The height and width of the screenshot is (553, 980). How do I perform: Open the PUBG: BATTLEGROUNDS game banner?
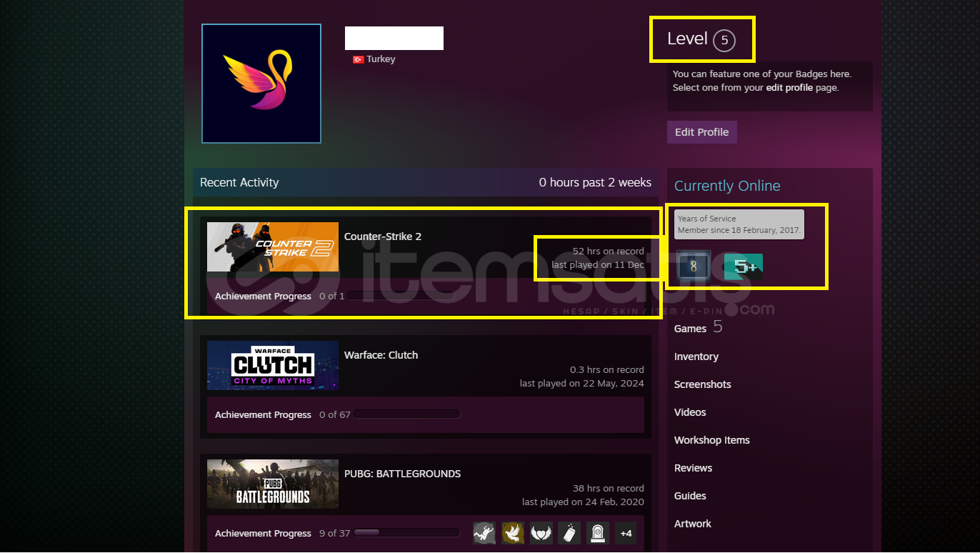click(x=273, y=484)
